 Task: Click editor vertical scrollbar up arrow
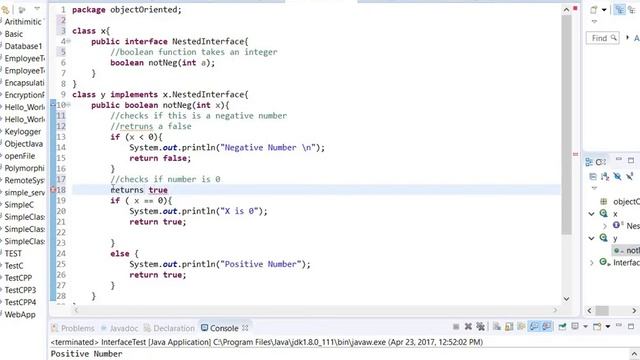click(566, 10)
